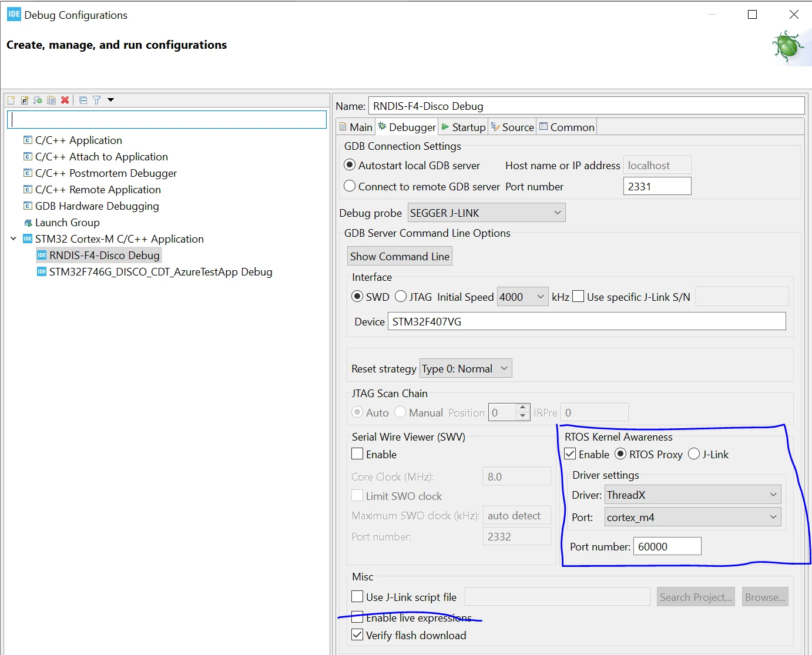812x655 pixels.
Task: Click the Show Command Line button
Action: pyautogui.click(x=400, y=256)
